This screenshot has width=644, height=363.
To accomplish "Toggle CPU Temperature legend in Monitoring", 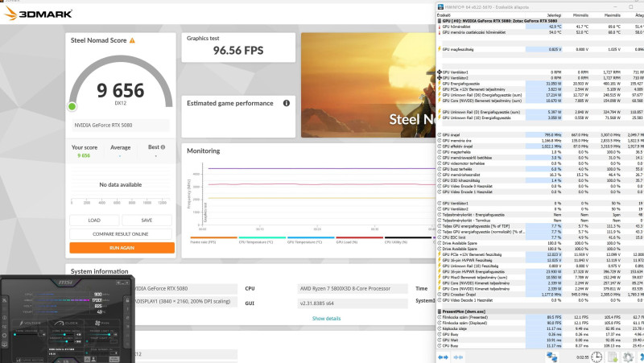I will click(x=262, y=240).
